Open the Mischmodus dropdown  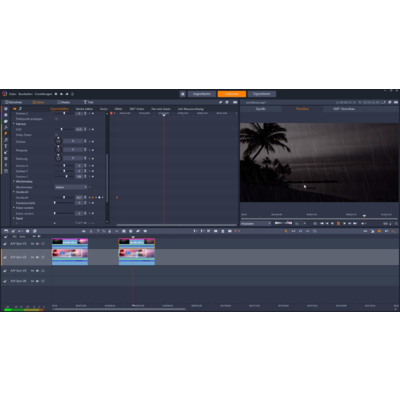pyautogui.click(x=71, y=187)
